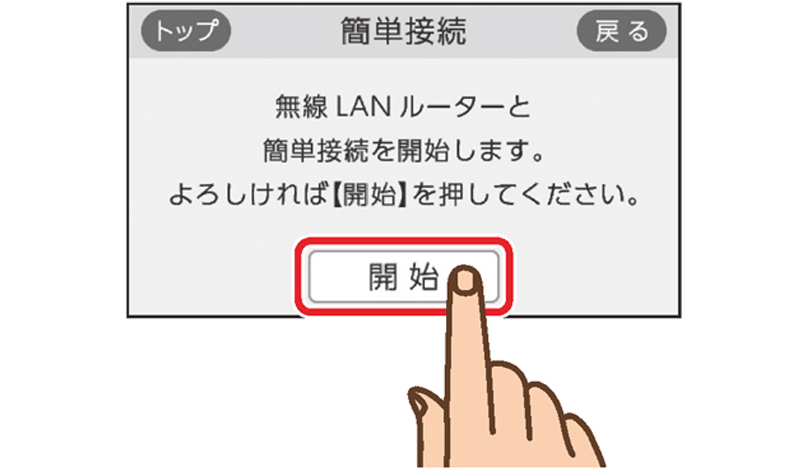Start easy connection with 開始
The image size is (800, 470).
pos(403,277)
